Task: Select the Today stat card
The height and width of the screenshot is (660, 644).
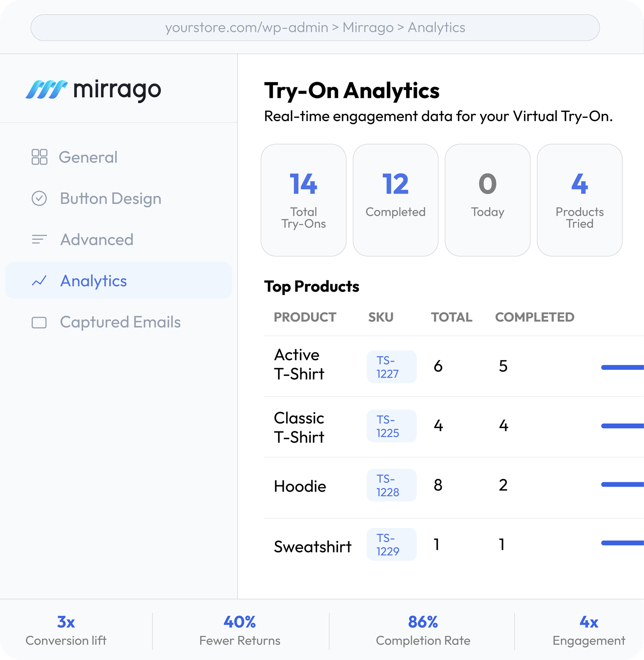Action: coord(487,200)
